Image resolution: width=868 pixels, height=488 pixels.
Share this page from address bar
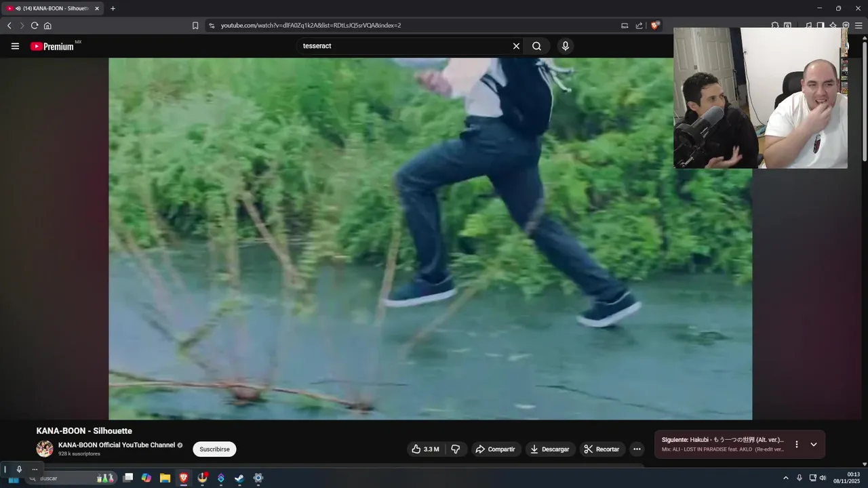pyautogui.click(x=639, y=26)
